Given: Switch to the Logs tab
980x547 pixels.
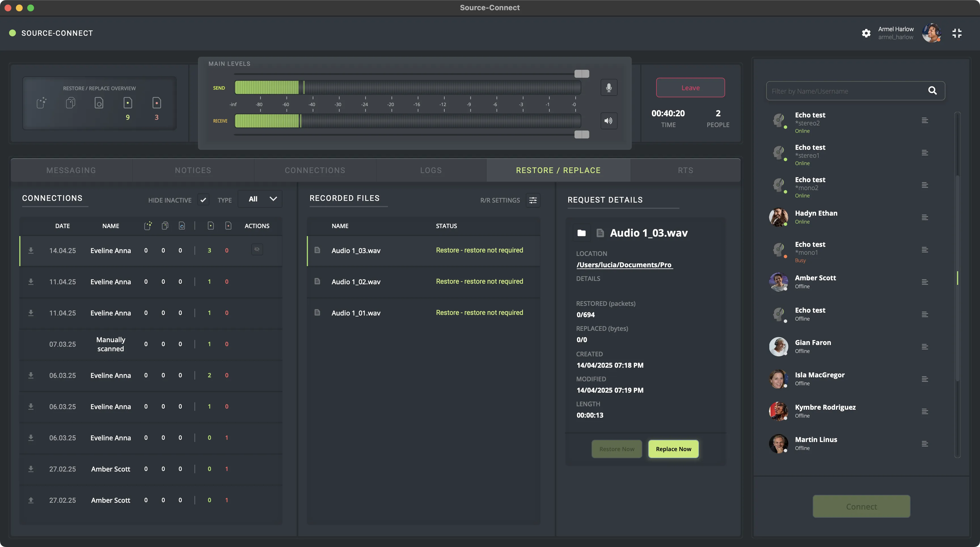Looking at the screenshot, I should pyautogui.click(x=431, y=171).
